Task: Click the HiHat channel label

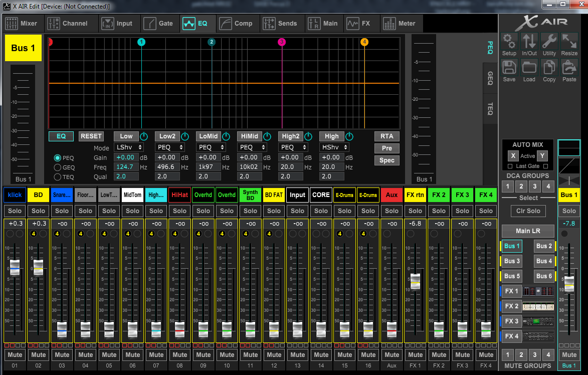Action: (x=179, y=195)
